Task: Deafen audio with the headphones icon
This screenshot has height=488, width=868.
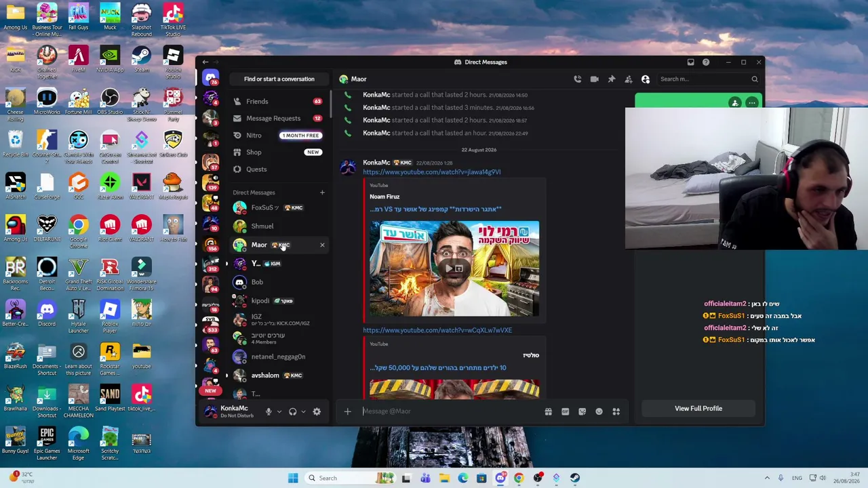Action: (293, 411)
